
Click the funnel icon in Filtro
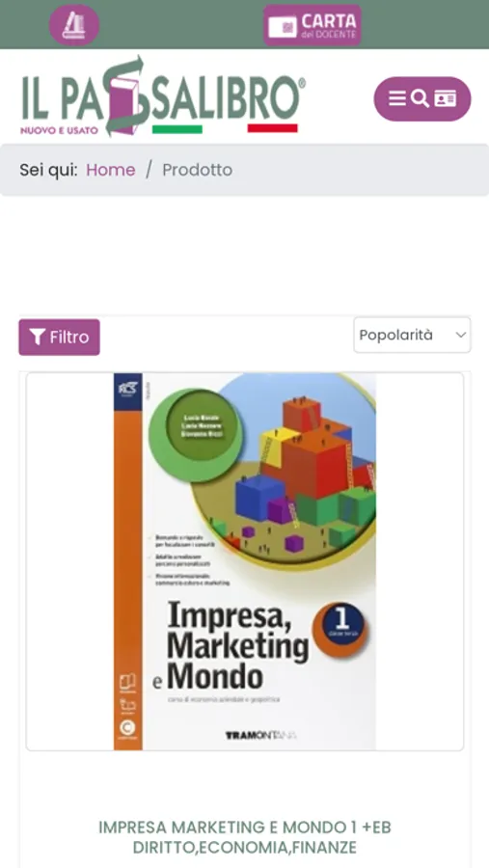coord(37,337)
